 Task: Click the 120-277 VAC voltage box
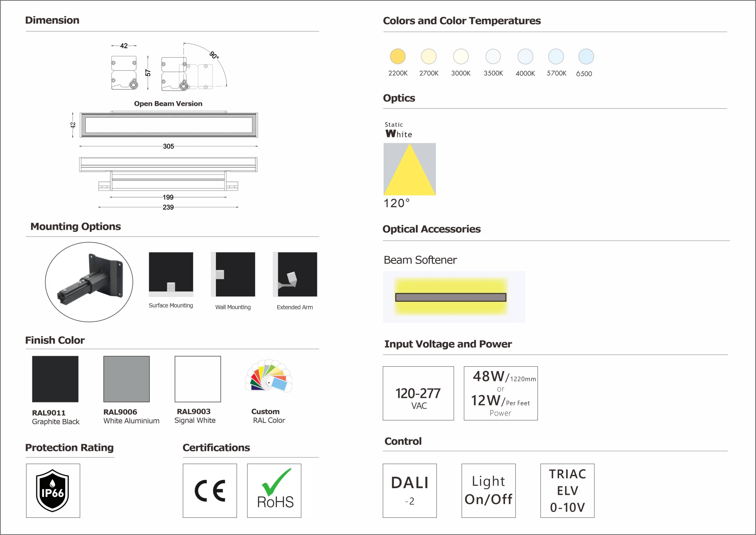[418, 393]
